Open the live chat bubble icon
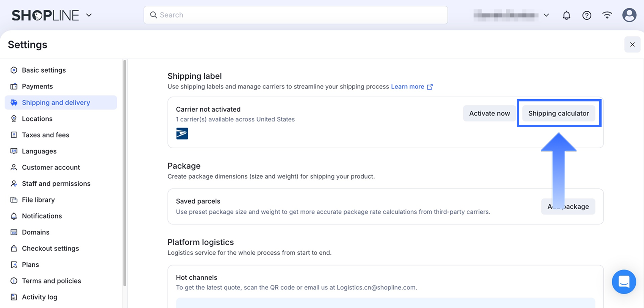Viewport: 644px width, 308px height. [624, 282]
